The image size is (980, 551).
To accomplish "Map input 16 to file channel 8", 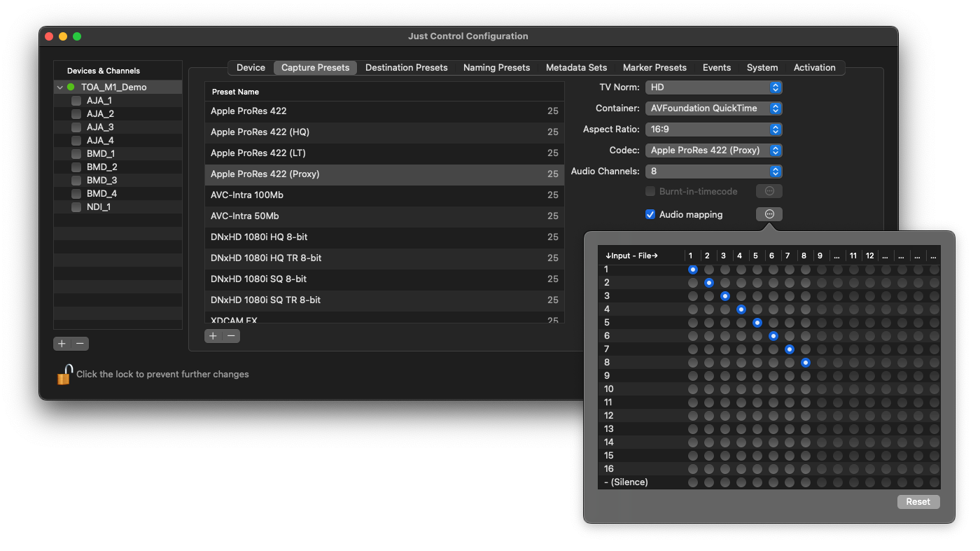I will [x=806, y=469].
